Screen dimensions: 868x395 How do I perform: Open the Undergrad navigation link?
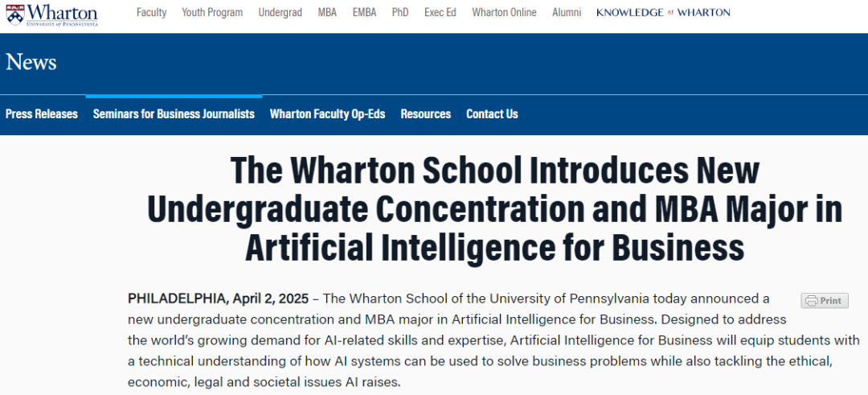[278, 13]
